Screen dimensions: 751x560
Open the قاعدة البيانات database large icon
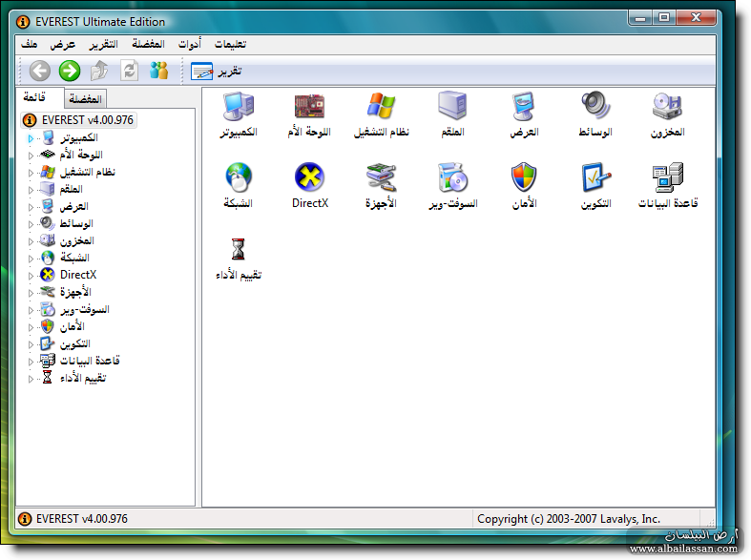(668, 186)
